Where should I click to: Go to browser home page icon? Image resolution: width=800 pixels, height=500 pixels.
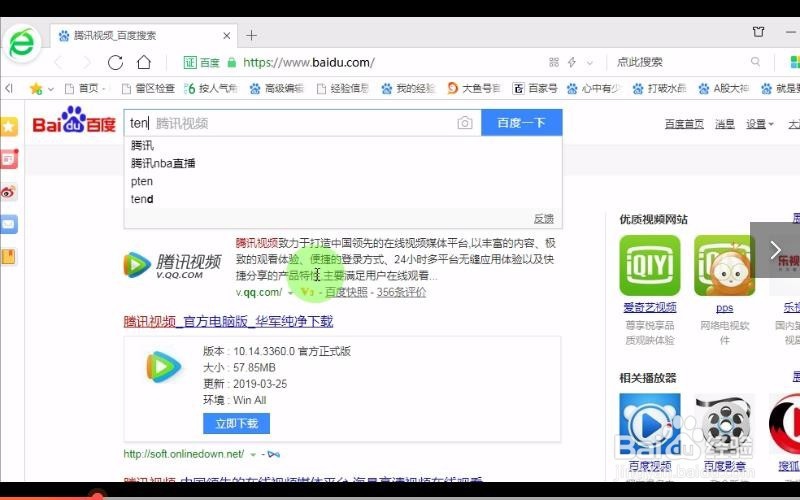point(144,62)
